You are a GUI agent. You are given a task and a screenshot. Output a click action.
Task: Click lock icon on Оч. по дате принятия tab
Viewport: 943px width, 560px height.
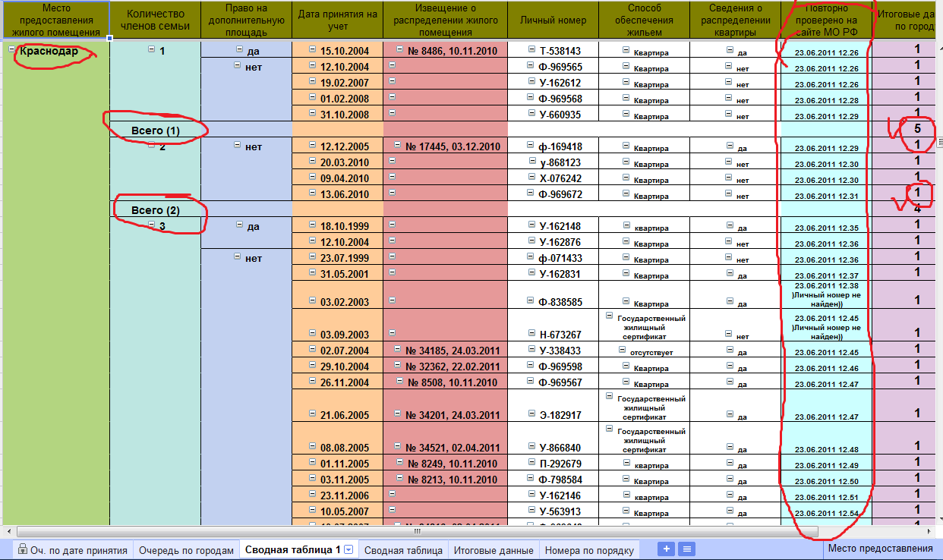(22, 549)
